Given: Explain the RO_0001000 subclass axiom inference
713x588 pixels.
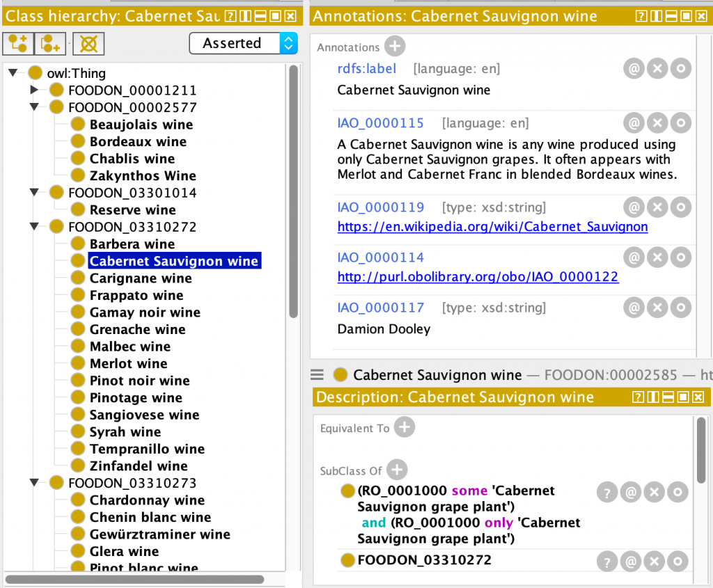Looking at the screenshot, I should coord(607,492).
